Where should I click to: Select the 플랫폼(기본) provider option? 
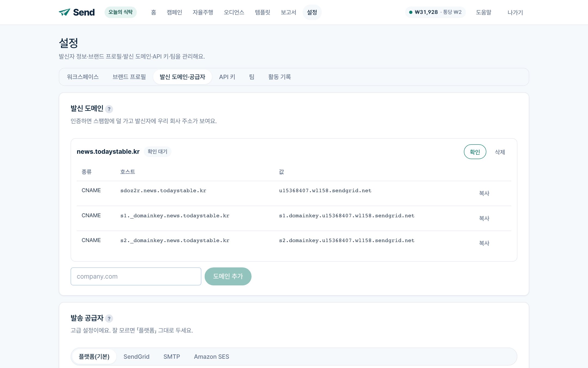point(94,357)
